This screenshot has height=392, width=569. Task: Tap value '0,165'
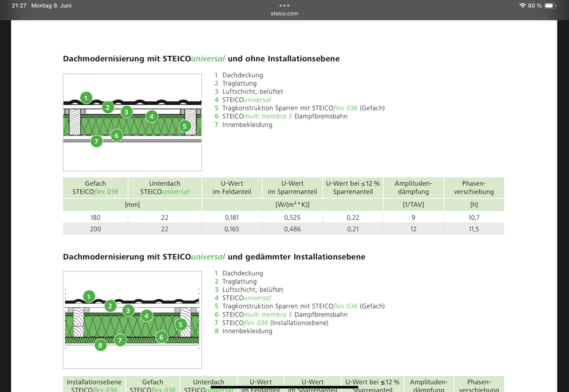tap(232, 229)
